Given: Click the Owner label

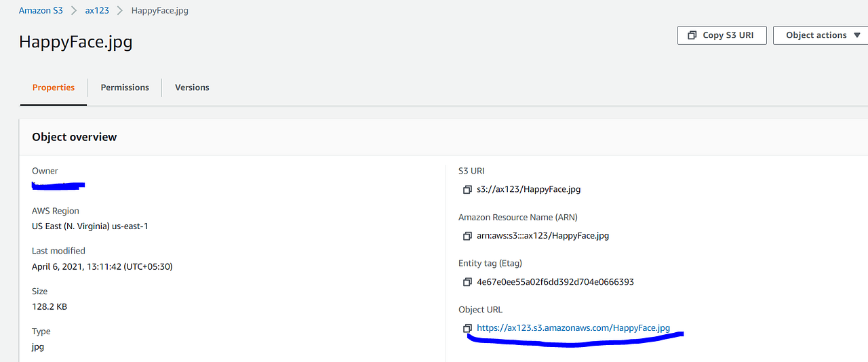Looking at the screenshot, I should click(x=45, y=171).
